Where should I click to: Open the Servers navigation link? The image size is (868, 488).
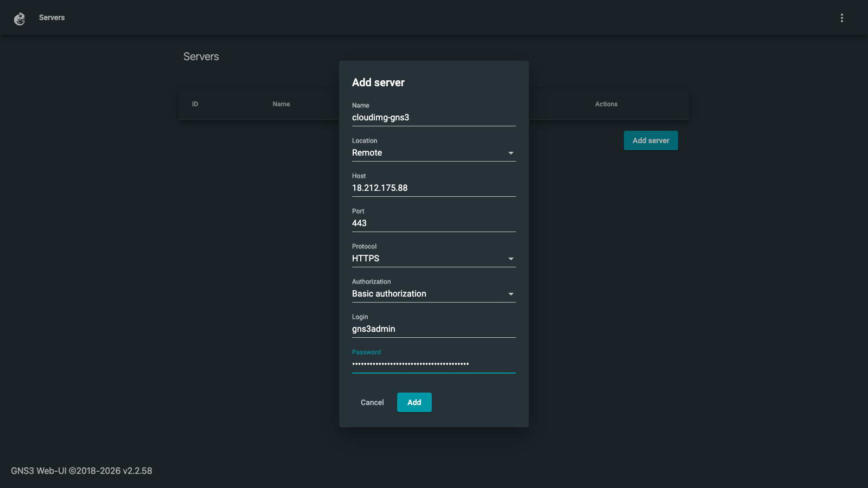pyautogui.click(x=52, y=17)
